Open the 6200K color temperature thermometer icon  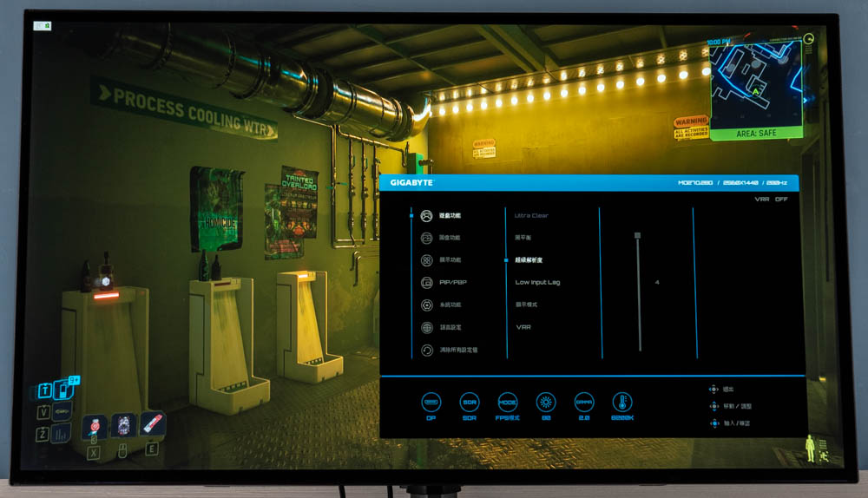(622, 402)
